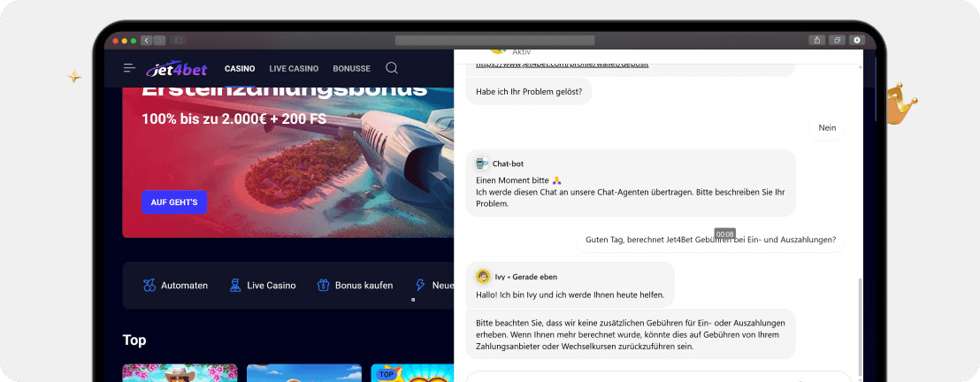Click the browser downloads icon
This screenshot has width=980, height=382.
pyautogui.click(x=856, y=40)
